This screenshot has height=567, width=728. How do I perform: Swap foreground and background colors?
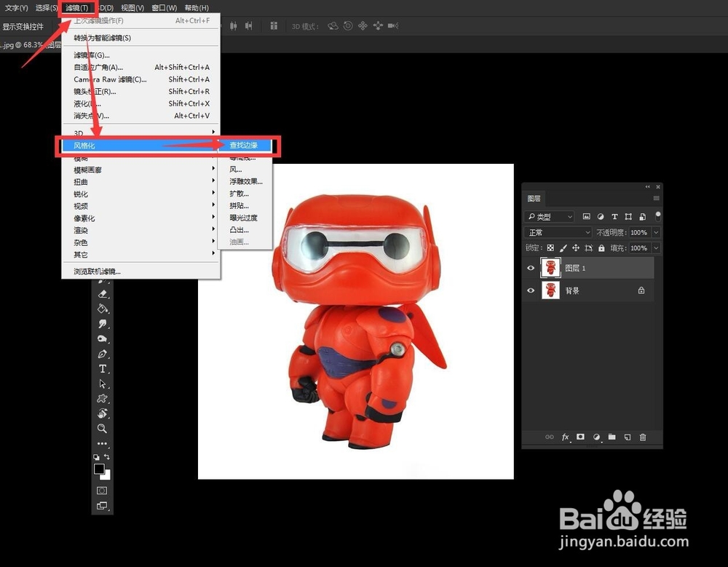tap(107, 457)
